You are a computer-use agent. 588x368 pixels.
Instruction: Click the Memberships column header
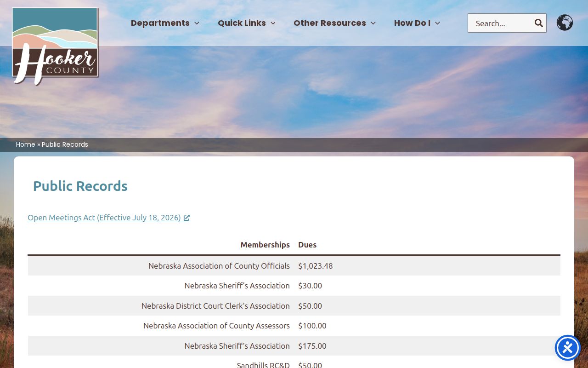point(265,245)
